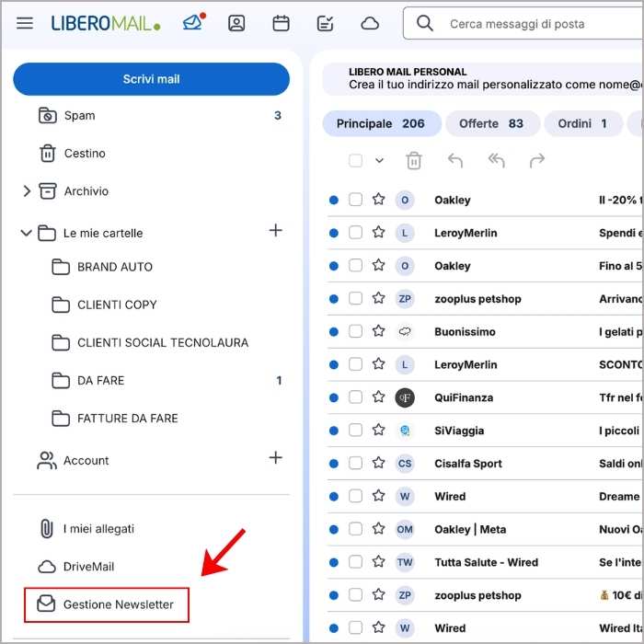Star the SiViaggia email
The height and width of the screenshot is (644, 644).
tap(378, 430)
